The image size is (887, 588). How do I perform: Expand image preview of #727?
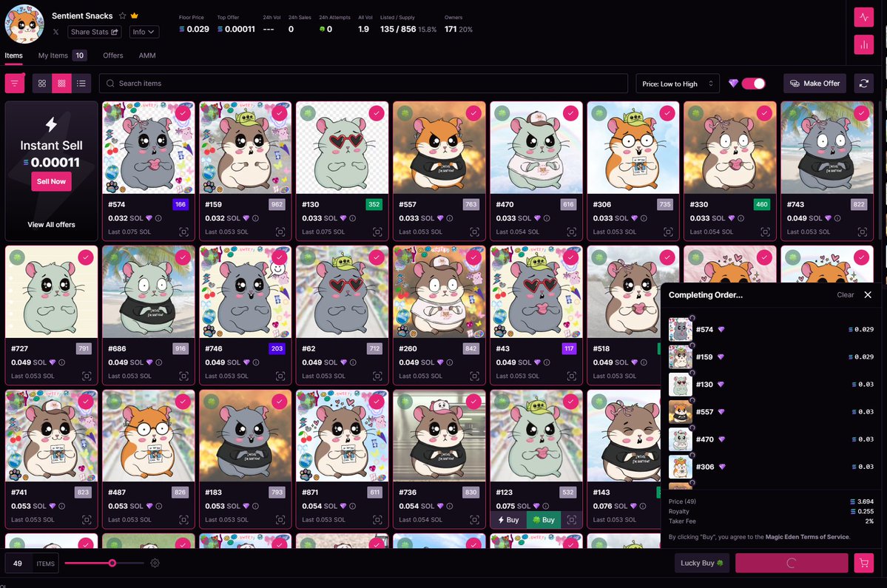click(x=87, y=376)
